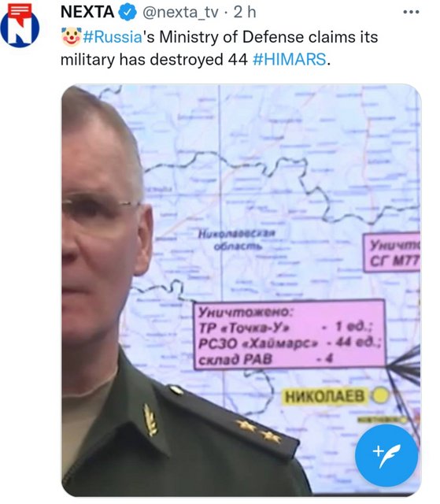Click the clown face emoji

[x=71, y=37]
